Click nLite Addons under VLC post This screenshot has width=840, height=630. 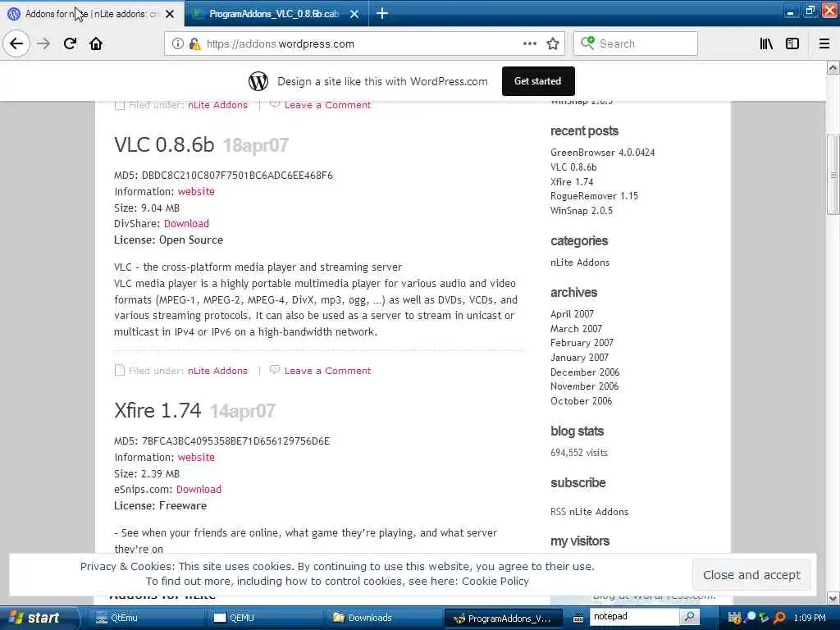(x=218, y=371)
